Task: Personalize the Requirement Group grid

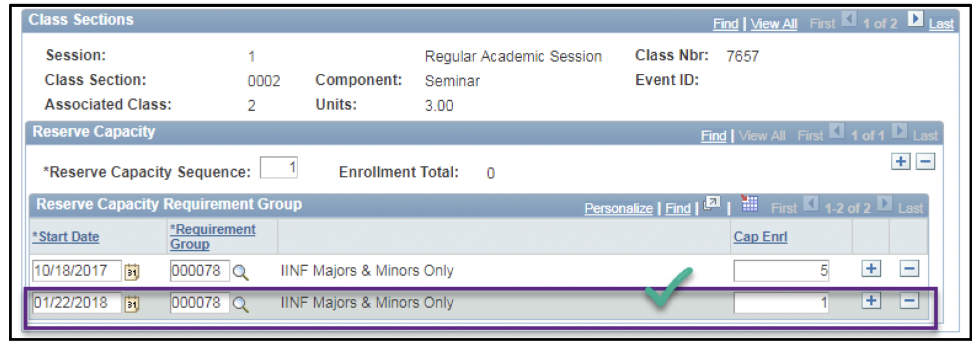Action: [x=618, y=208]
